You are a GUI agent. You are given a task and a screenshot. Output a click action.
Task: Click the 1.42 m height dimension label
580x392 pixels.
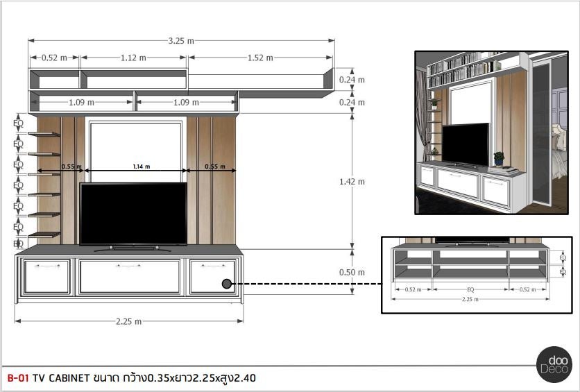pos(352,182)
